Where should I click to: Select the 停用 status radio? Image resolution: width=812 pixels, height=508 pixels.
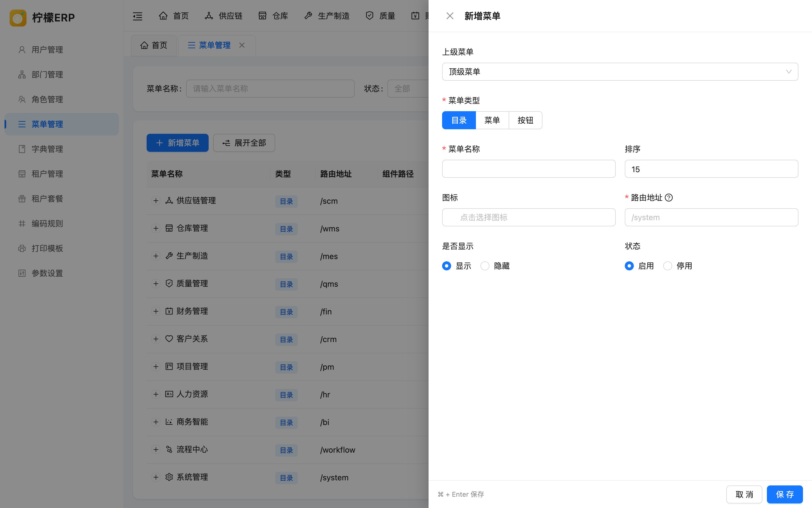pos(667,266)
